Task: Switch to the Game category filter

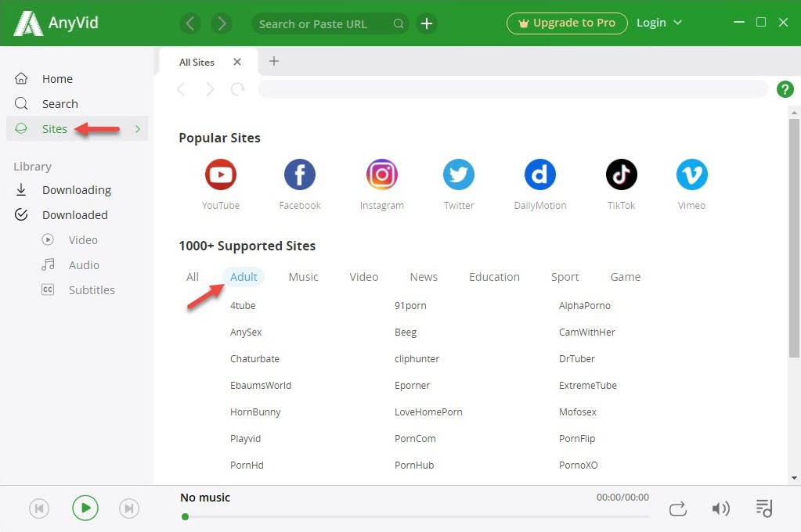Action: [x=626, y=277]
